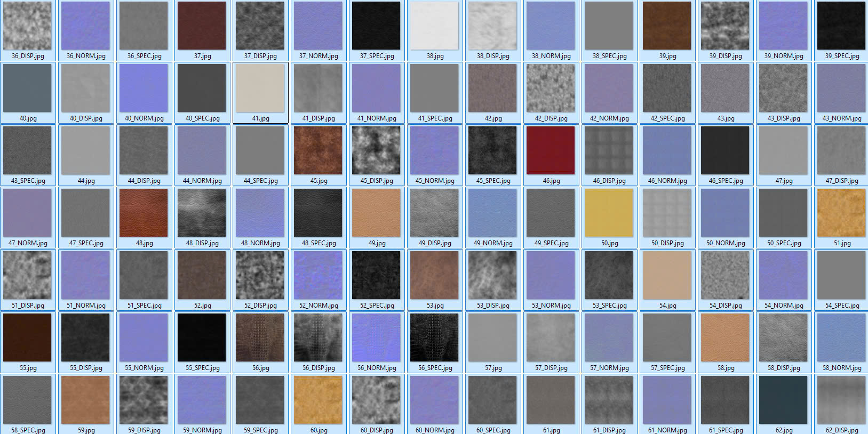Select the 56_NORM.jpg thumbnail

[x=377, y=337]
